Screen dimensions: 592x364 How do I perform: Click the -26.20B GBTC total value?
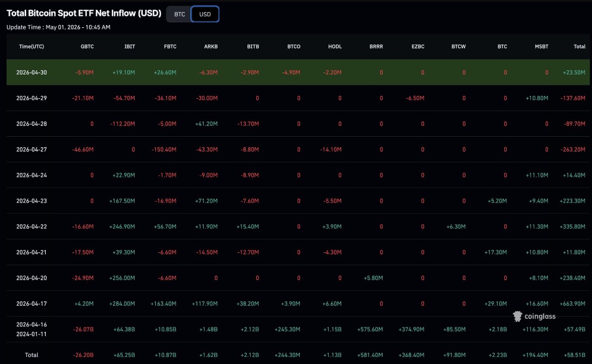click(x=83, y=355)
